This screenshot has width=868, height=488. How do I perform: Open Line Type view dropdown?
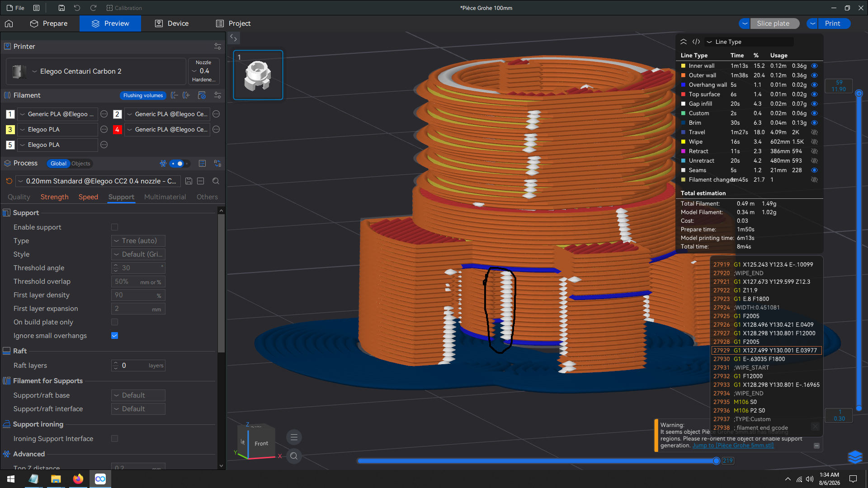coord(749,42)
